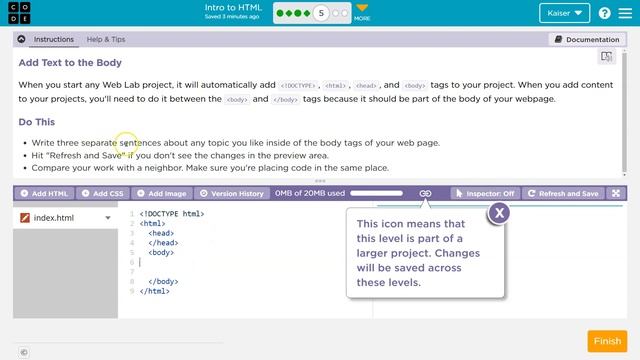Go to level 4 diamond progress marker

point(307,13)
